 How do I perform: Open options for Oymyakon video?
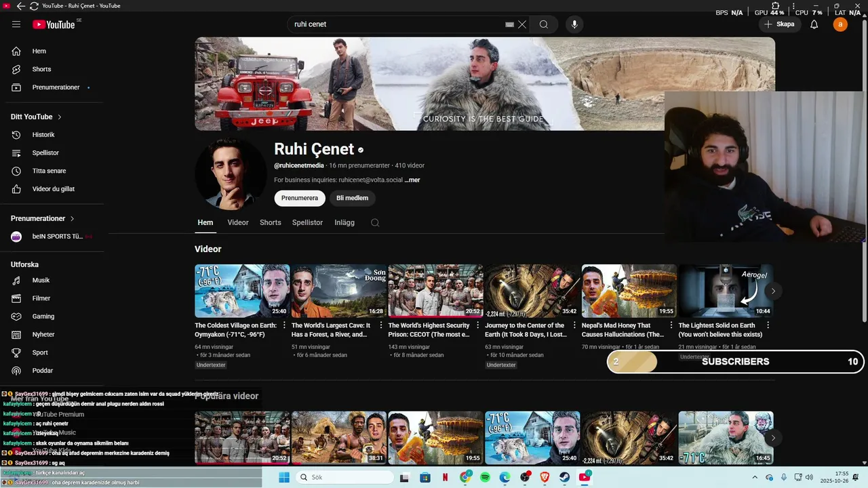[x=285, y=326]
